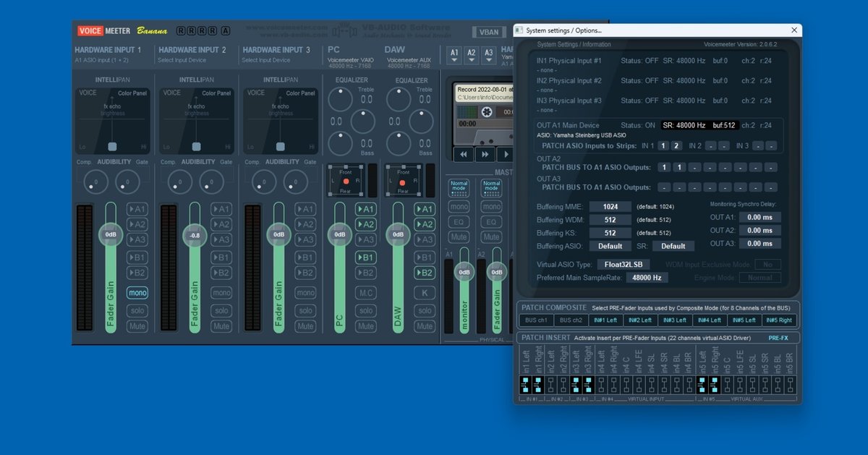Toggle the M.C button on PC strip
The image size is (868, 455).
point(366,293)
